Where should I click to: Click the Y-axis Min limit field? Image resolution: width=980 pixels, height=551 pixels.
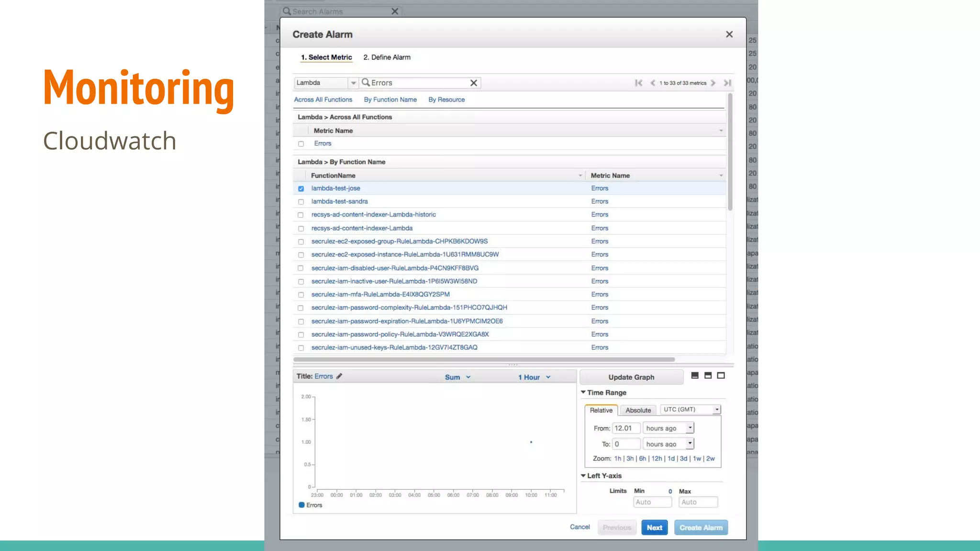pos(653,502)
